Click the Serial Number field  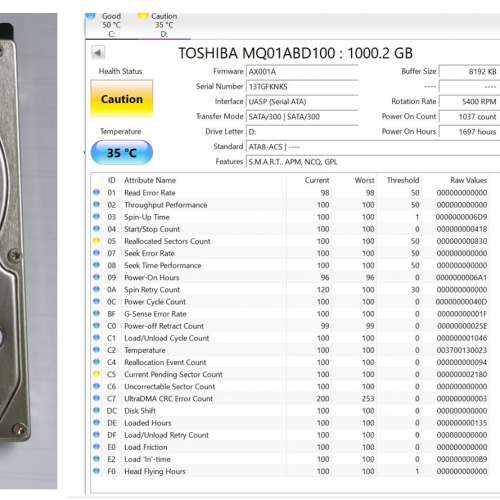[x=302, y=87]
